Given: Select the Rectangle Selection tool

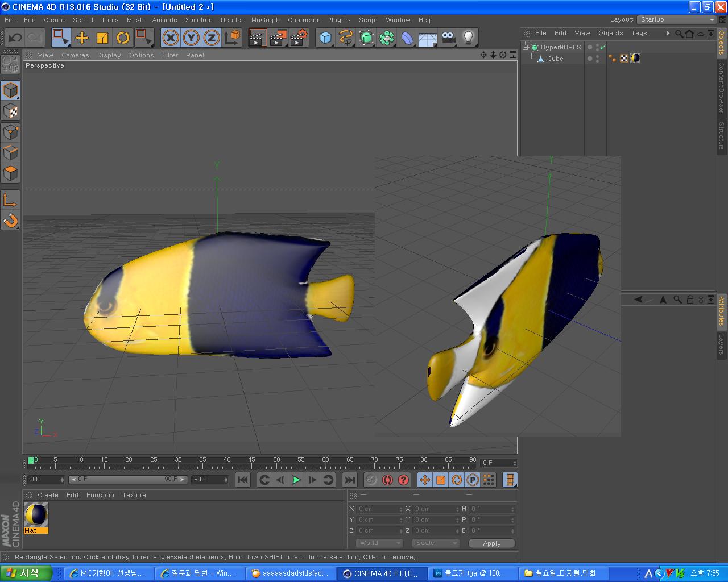Looking at the screenshot, I should click(61, 38).
